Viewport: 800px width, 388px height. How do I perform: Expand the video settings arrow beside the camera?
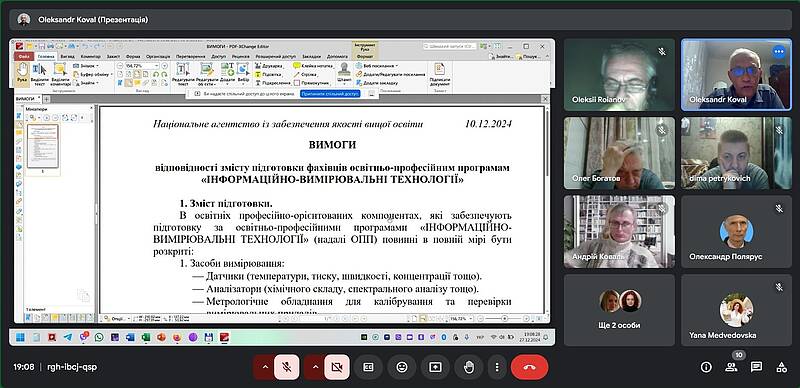coord(315,367)
